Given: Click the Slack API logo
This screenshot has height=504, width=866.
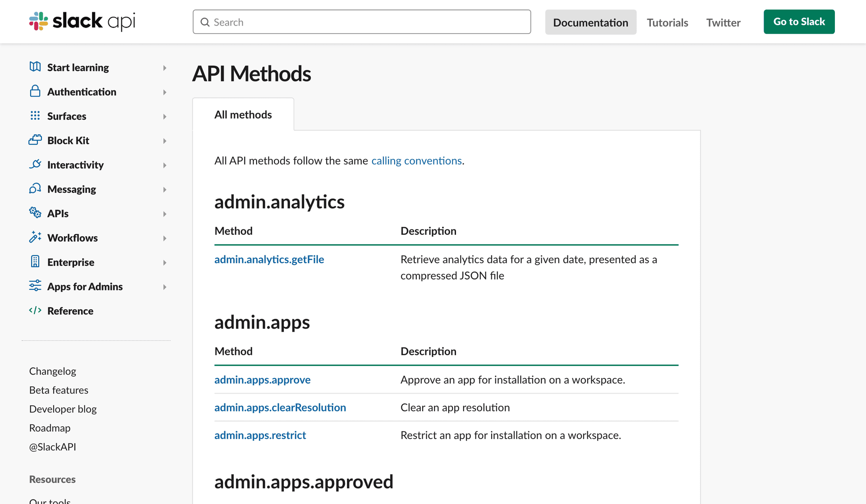Looking at the screenshot, I should (82, 21).
